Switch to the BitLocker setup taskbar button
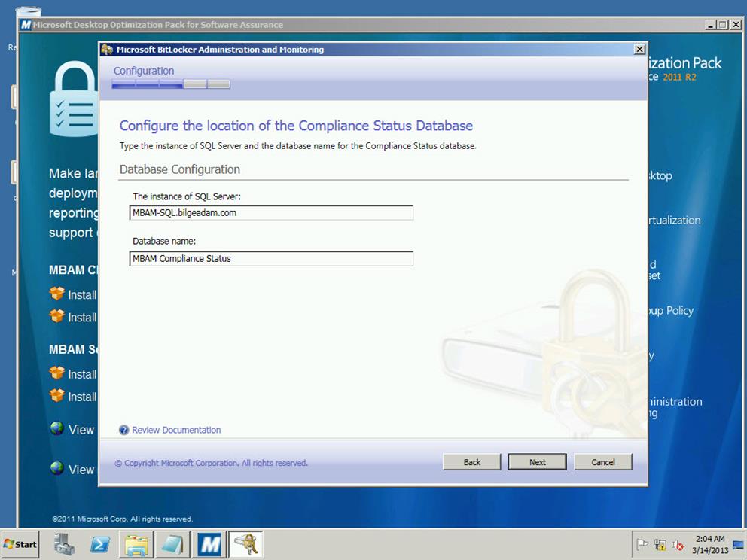The image size is (747, 560). [x=245, y=544]
